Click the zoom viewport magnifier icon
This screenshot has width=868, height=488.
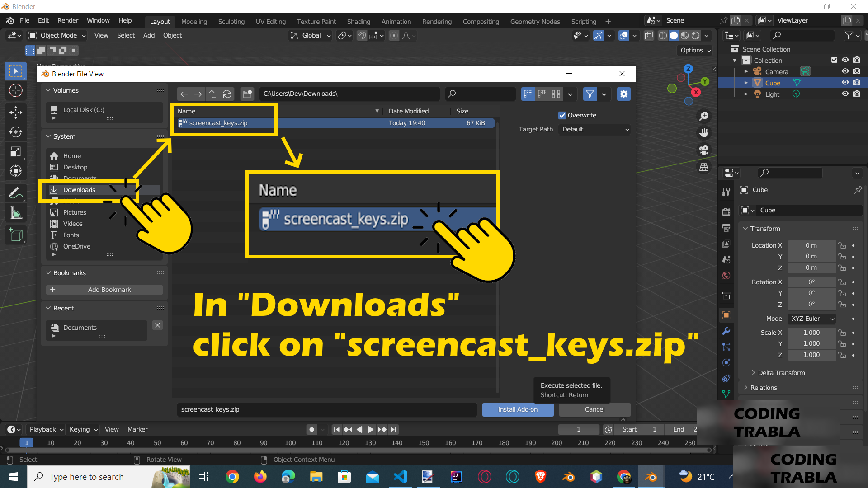[704, 116]
